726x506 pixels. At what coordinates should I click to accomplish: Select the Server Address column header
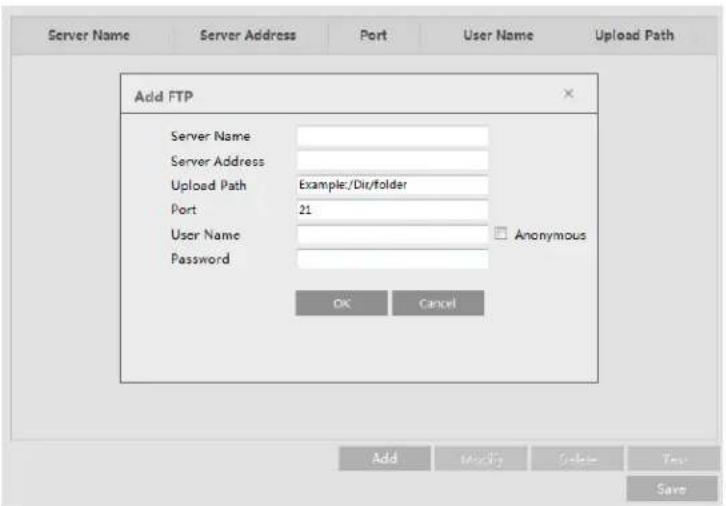[248, 35]
